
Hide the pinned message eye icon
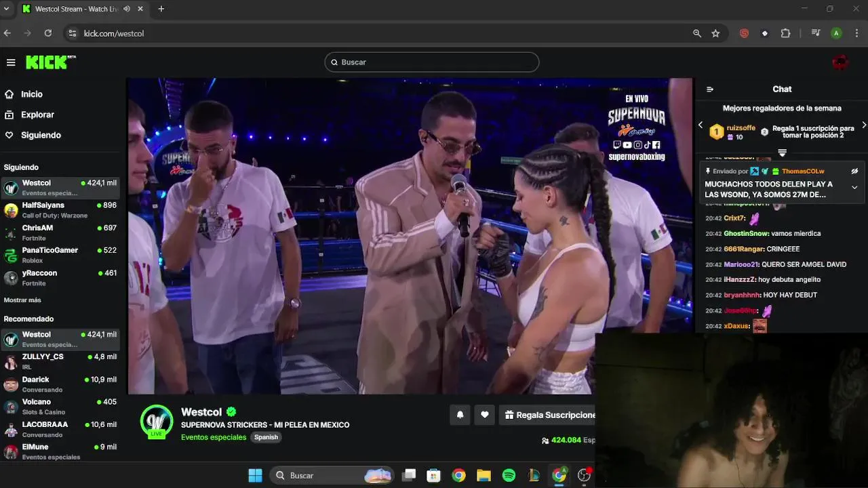coord(854,171)
